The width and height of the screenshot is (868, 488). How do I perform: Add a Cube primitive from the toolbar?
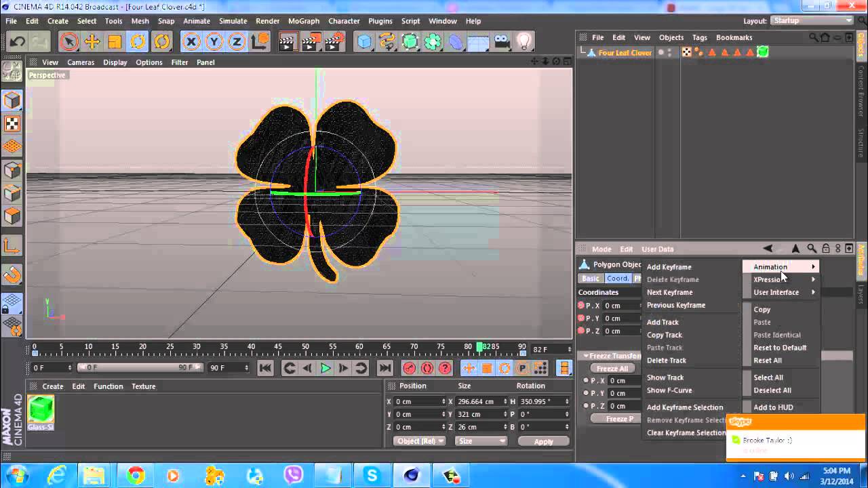[x=365, y=42]
